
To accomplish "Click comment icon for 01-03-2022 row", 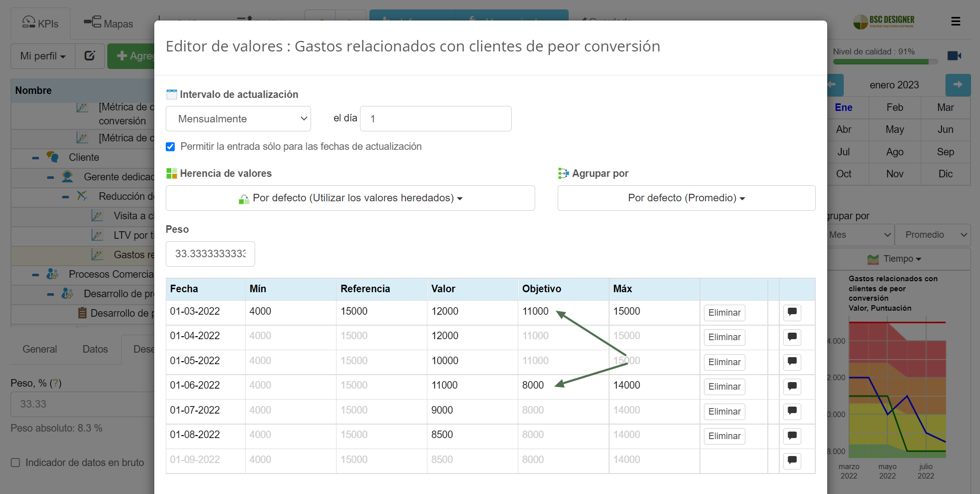I will (x=792, y=312).
